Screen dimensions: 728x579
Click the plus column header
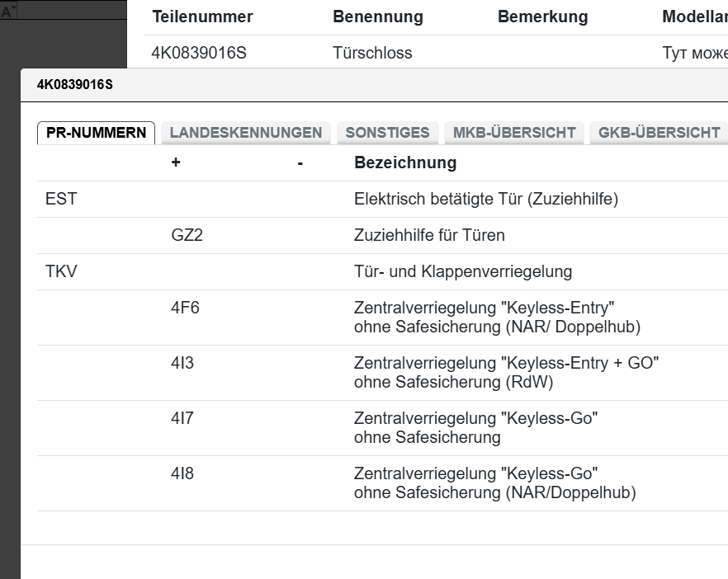click(176, 163)
